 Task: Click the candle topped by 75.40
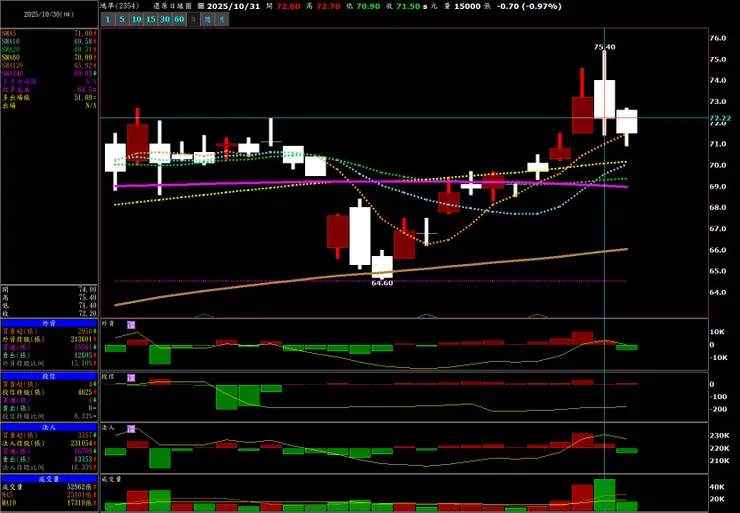coord(605,99)
